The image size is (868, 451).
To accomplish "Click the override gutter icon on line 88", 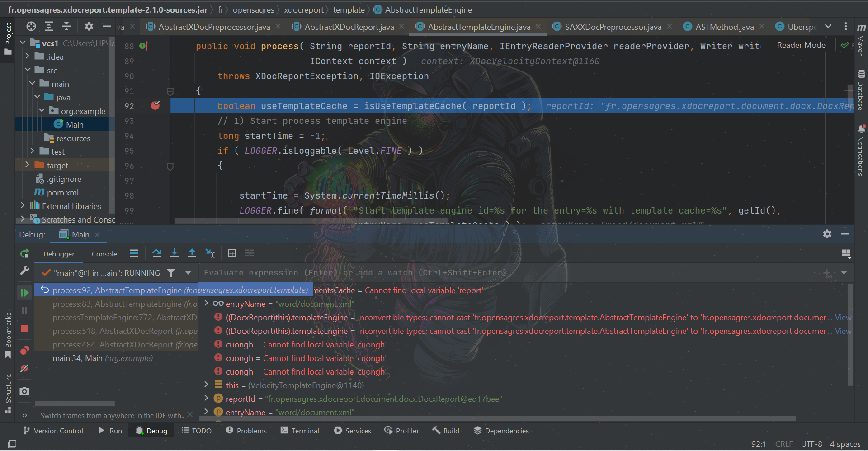I will point(144,46).
